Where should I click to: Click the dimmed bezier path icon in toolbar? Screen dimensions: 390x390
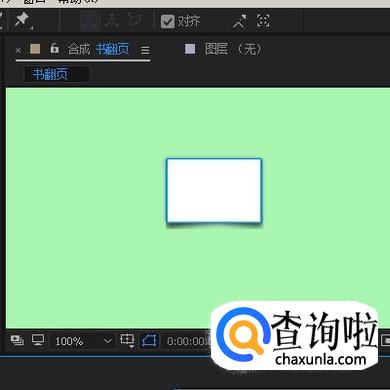click(x=112, y=21)
